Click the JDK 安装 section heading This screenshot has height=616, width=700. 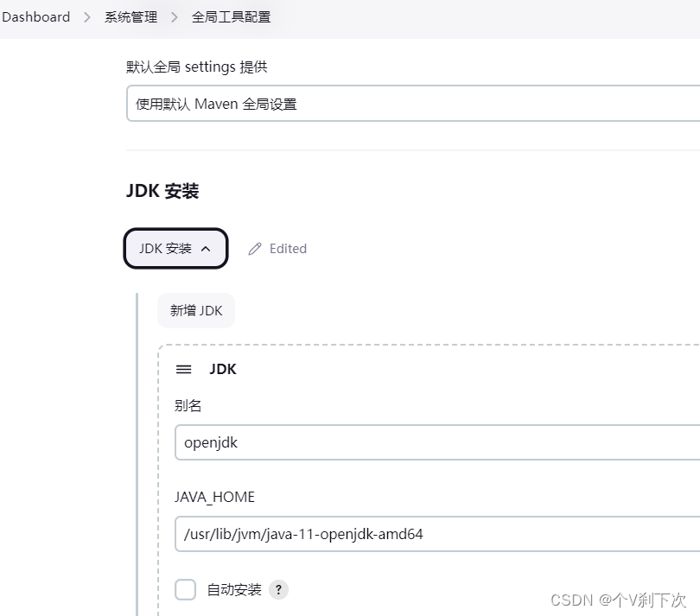click(162, 191)
